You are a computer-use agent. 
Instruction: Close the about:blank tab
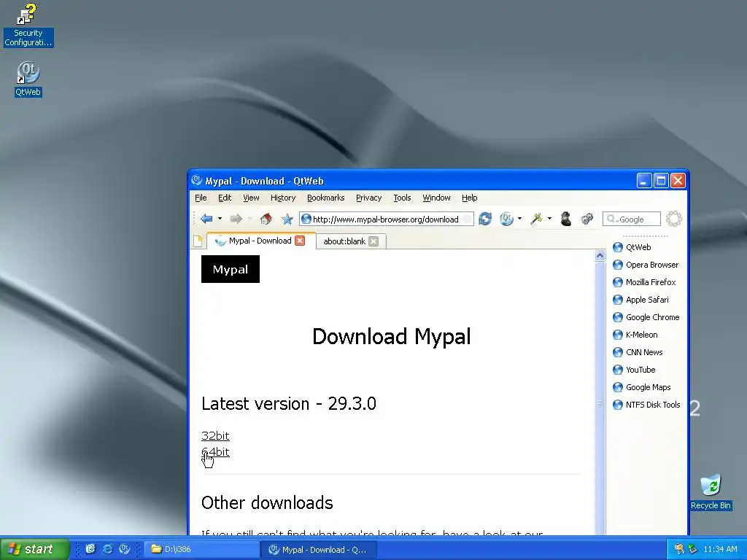[373, 241]
